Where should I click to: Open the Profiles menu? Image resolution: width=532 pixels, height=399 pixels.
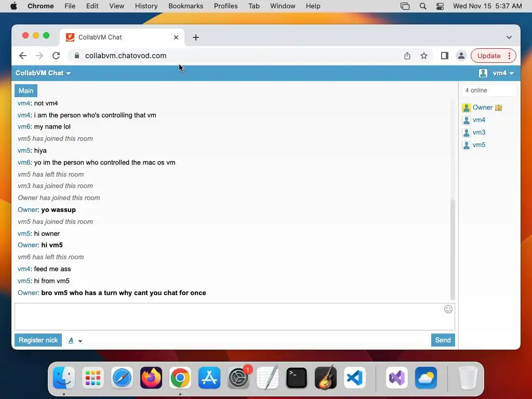225,6
